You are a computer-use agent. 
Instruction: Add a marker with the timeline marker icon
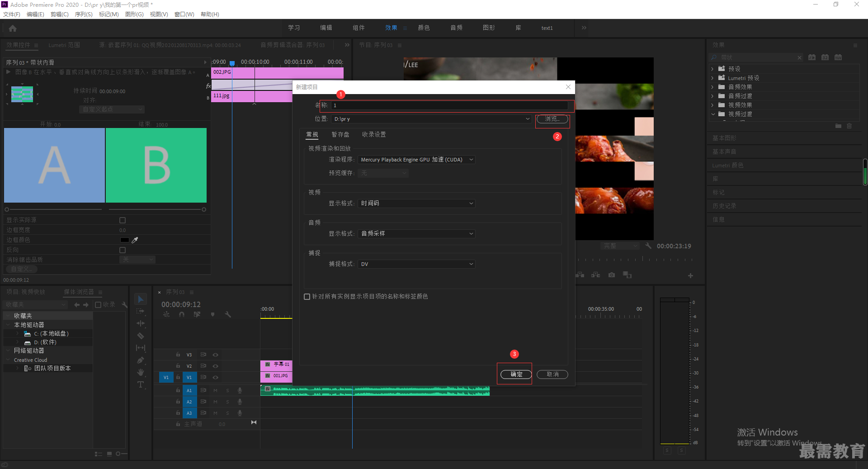point(212,314)
